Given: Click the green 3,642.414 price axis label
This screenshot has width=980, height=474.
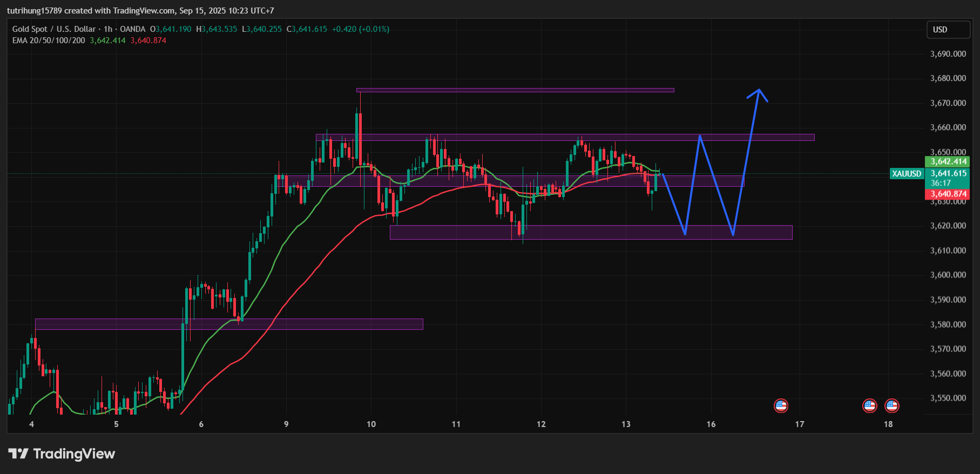Looking at the screenshot, I should click(948, 161).
